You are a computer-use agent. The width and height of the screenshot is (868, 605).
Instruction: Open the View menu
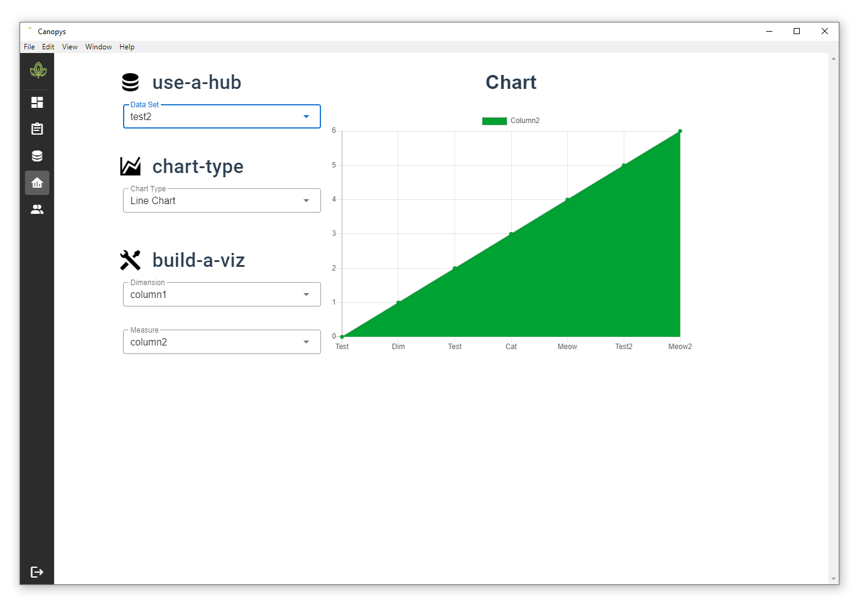tap(70, 47)
